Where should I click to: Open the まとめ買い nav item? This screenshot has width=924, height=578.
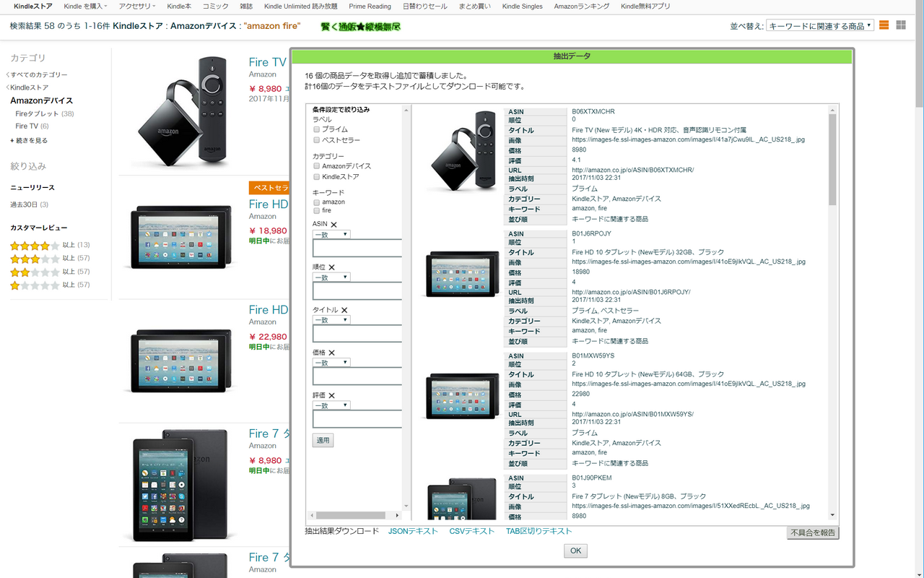coord(474,7)
